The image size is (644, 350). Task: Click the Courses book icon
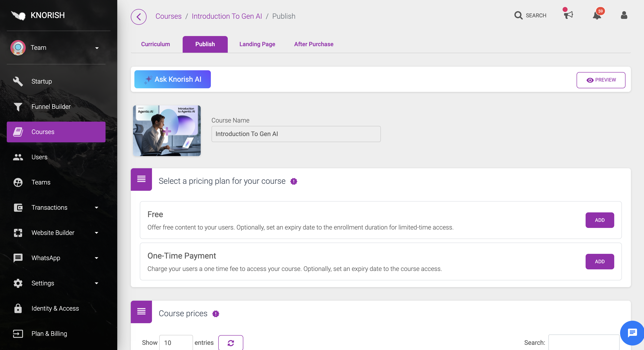[18, 132]
